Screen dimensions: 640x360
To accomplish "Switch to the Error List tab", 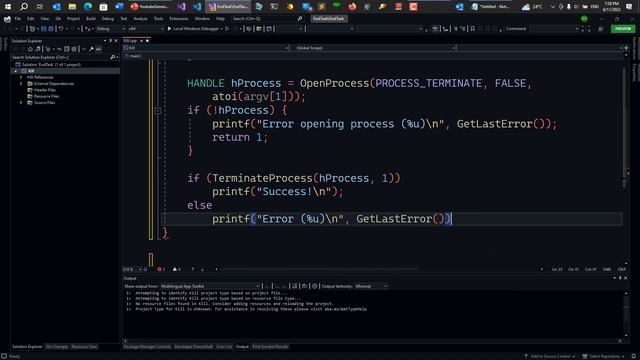I will pos(224,347).
